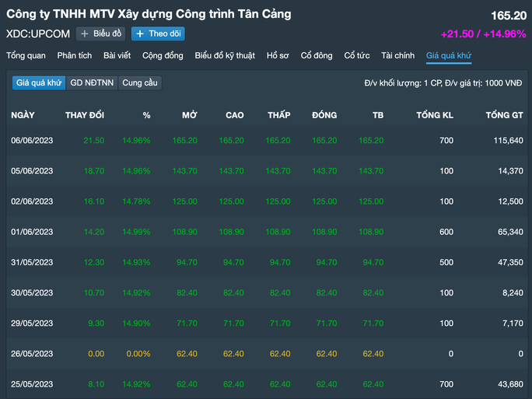Click the +21.50 / +14.96% change text
The width and height of the screenshot is (532, 399).
(484, 34)
